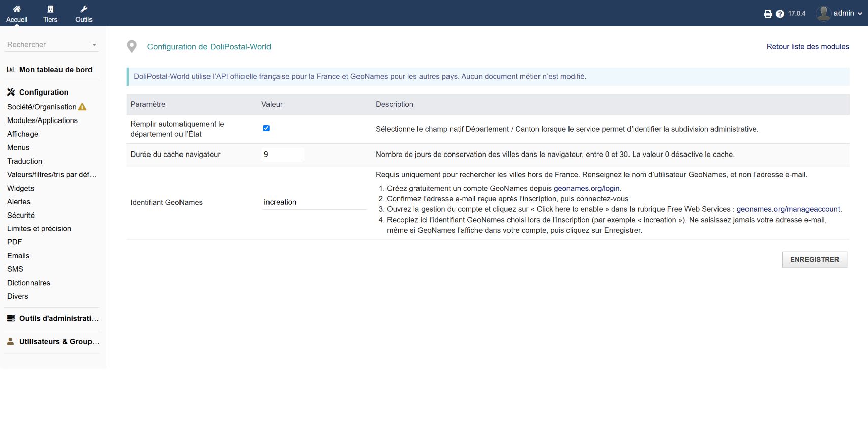Click the DoliPostal-World map pin icon
This screenshot has width=868, height=428.
click(132, 47)
